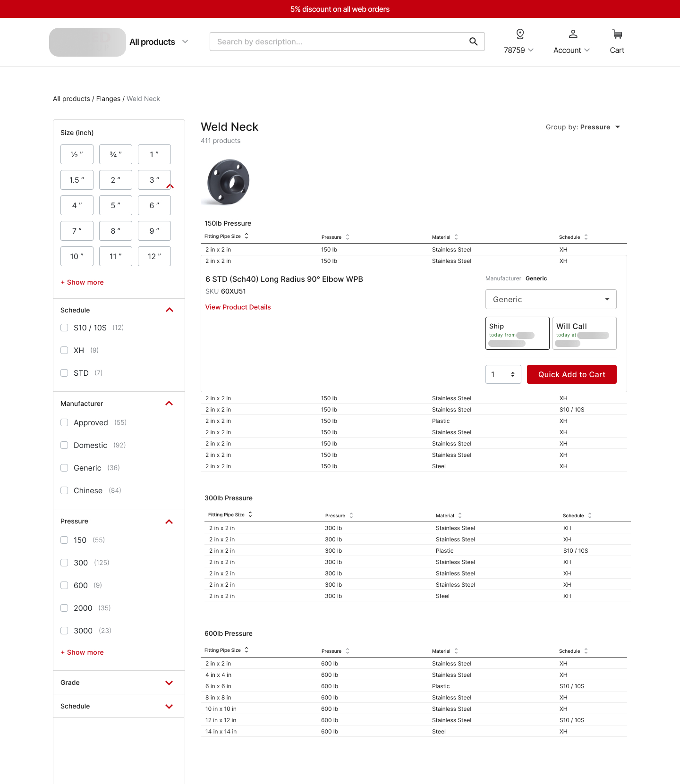Viewport: 680px width, 784px height.
Task: Click the location pin icon
Action: [x=520, y=34]
